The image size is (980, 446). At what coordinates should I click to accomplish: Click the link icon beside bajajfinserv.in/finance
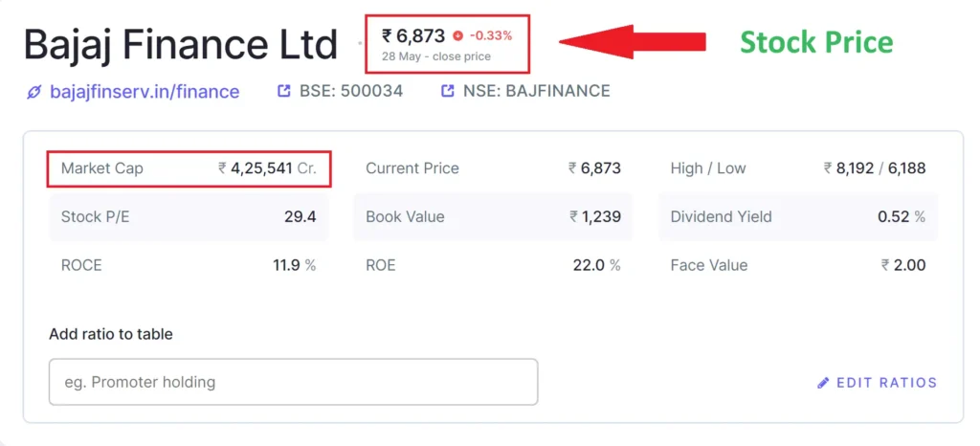point(34,92)
